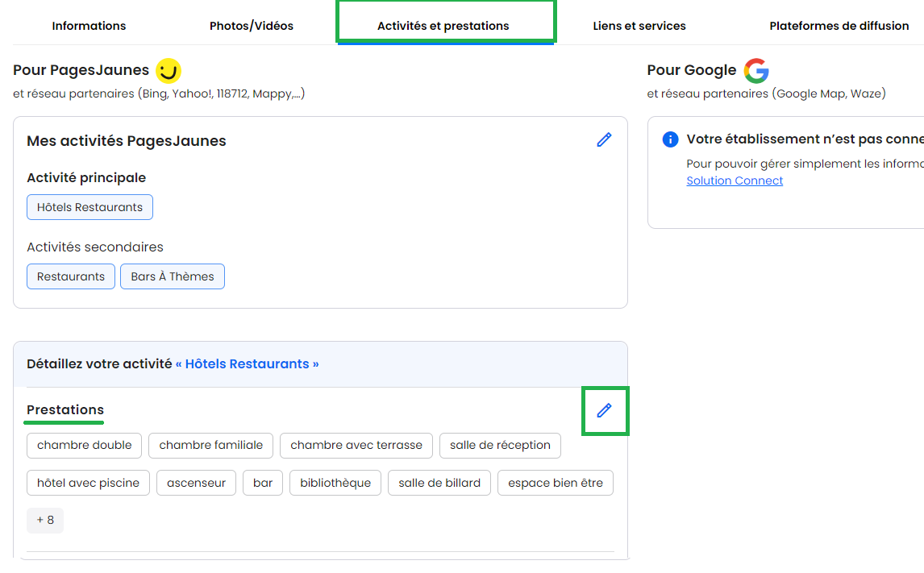Edit Prestations using the pencil icon
The height and width of the screenshot is (573, 924).
604,410
